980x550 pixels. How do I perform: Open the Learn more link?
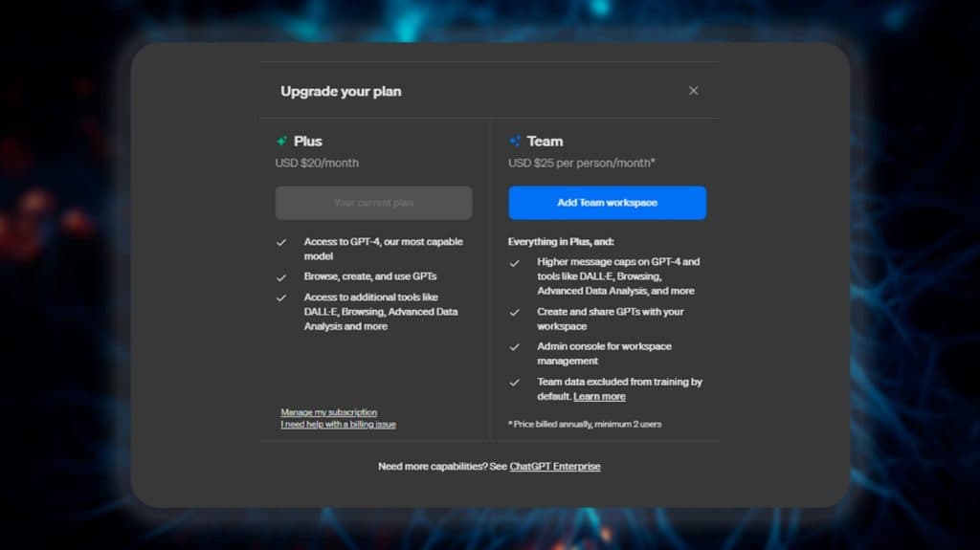coord(599,396)
